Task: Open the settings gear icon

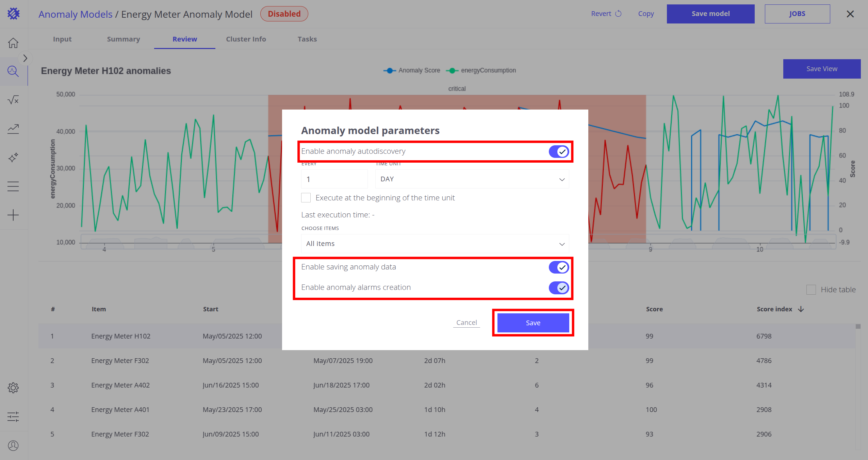Action: [x=13, y=388]
